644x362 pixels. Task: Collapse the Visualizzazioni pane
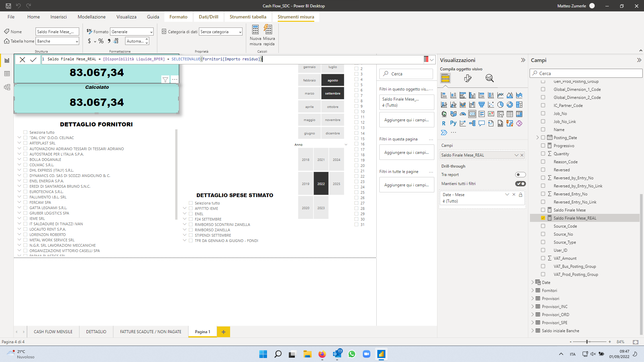click(x=523, y=60)
